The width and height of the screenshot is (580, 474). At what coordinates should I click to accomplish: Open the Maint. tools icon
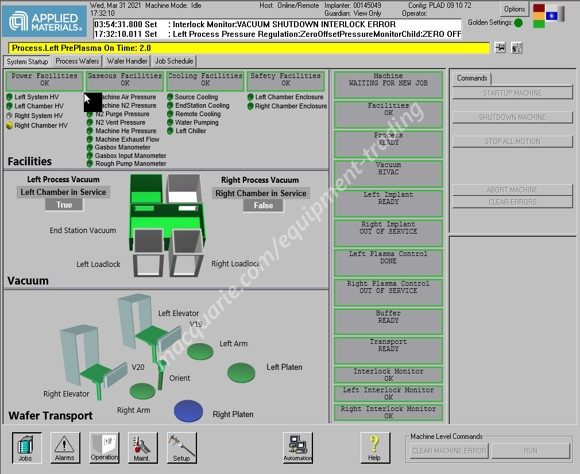coord(143,448)
